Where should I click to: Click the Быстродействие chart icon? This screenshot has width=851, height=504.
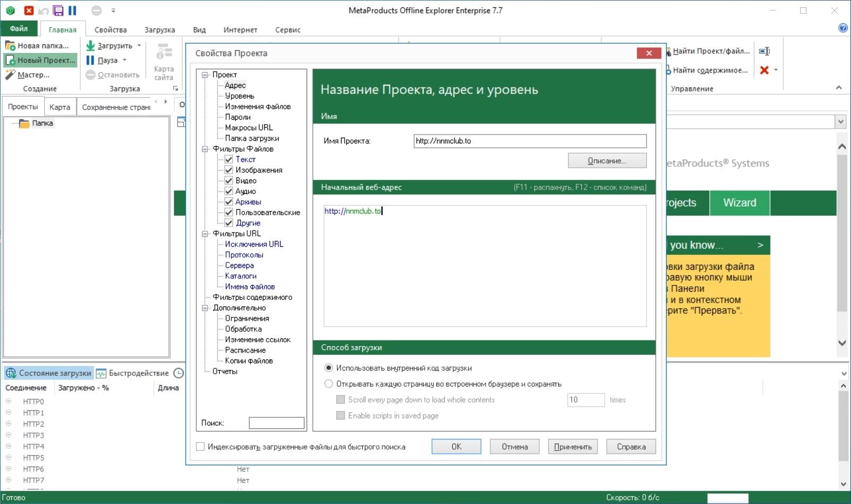[101, 373]
